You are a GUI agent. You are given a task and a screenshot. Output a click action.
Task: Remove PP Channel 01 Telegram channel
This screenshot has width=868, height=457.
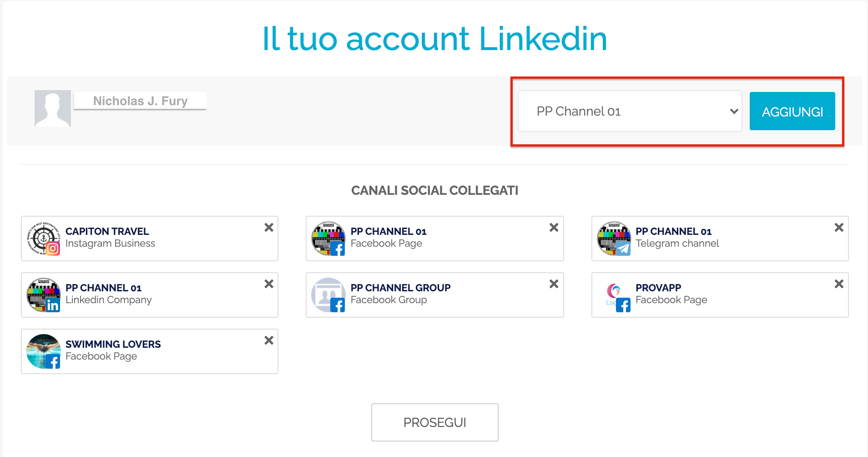click(839, 228)
